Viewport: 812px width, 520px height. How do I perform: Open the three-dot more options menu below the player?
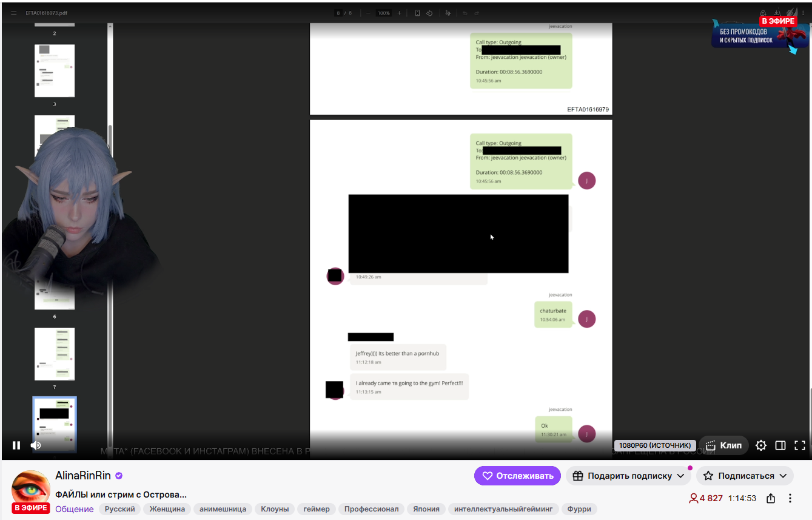(790, 498)
